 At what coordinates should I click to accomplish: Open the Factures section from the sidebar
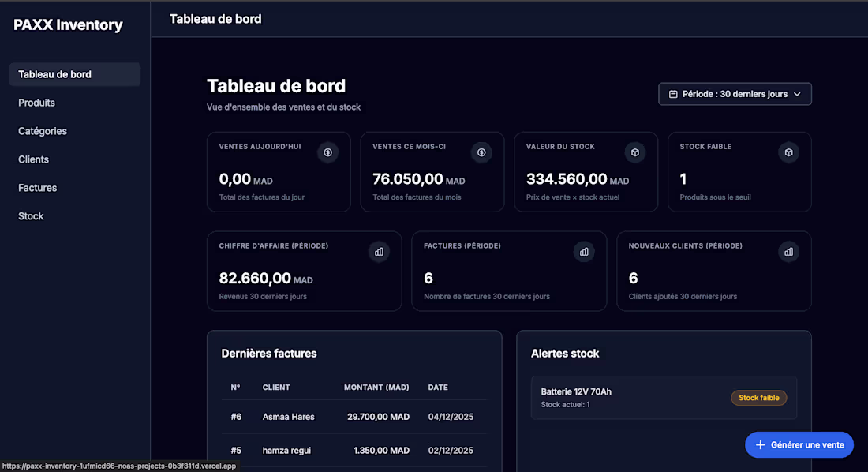click(x=36, y=187)
